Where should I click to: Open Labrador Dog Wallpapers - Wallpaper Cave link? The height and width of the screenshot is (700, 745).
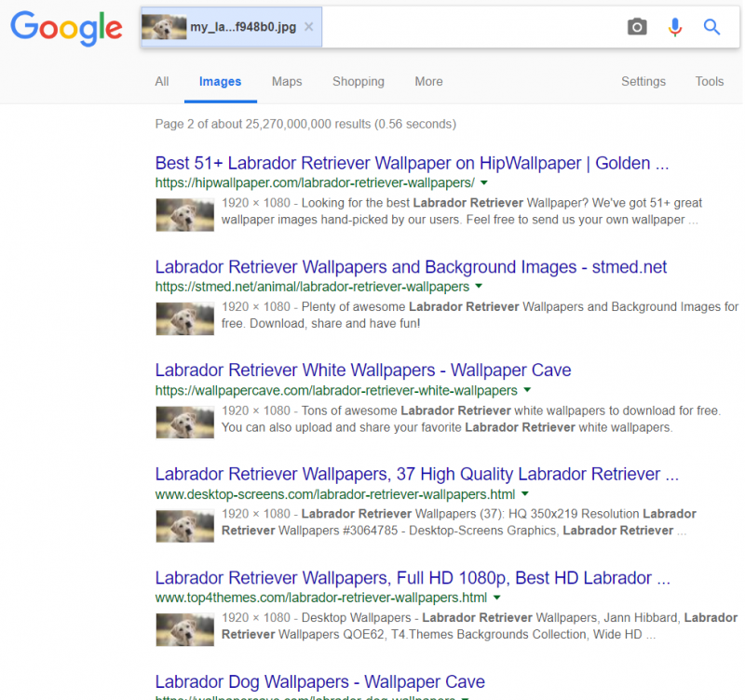pyautogui.click(x=319, y=682)
